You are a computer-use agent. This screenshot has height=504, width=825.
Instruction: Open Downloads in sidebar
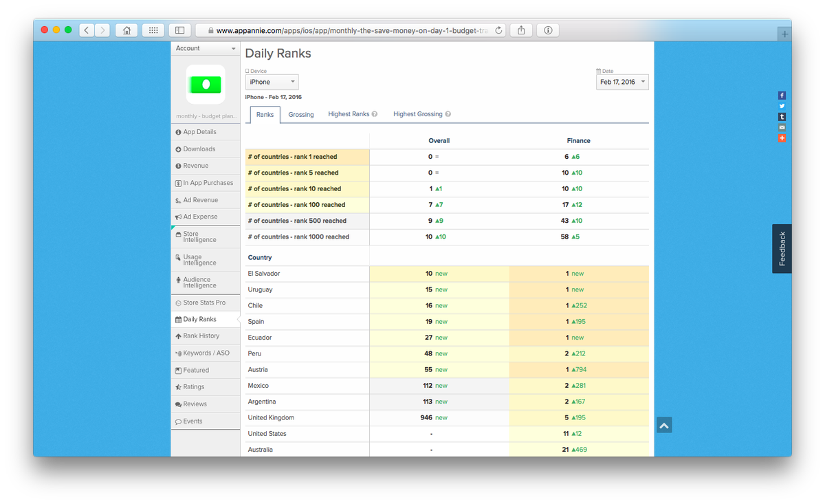point(206,149)
